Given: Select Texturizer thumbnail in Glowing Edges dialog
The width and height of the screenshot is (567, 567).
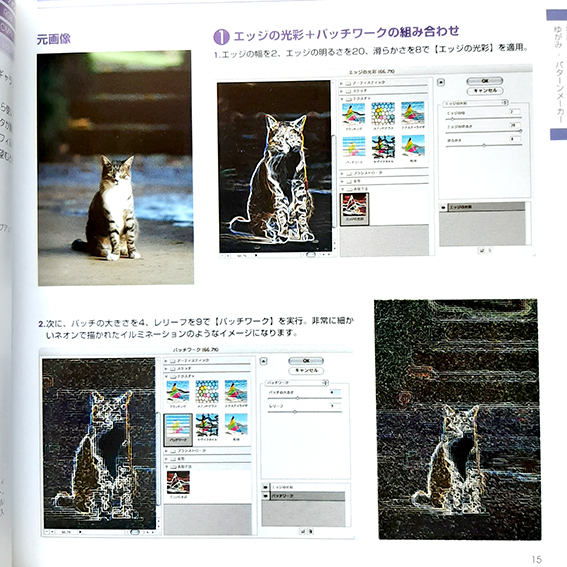Looking at the screenshot, I should pyautogui.click(x=413, y=113).
